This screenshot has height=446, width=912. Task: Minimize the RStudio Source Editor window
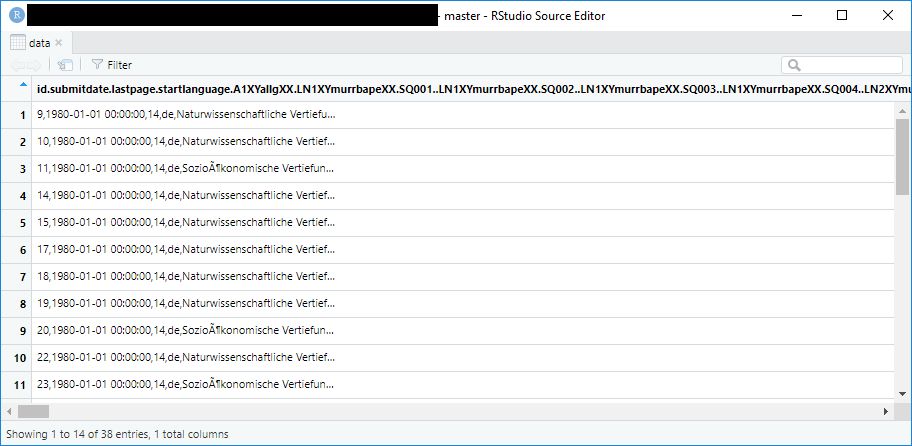(x=796, y=15)
